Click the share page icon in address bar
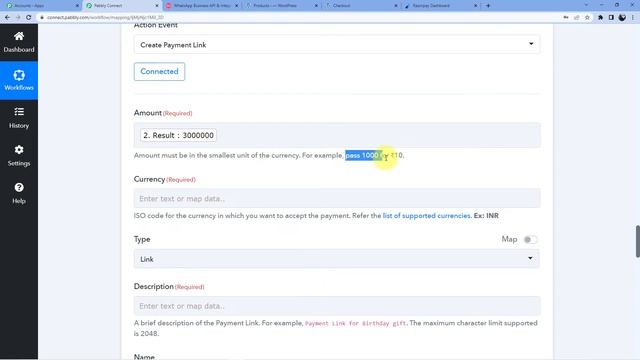 pyautogui.click(x=576, y=18)
